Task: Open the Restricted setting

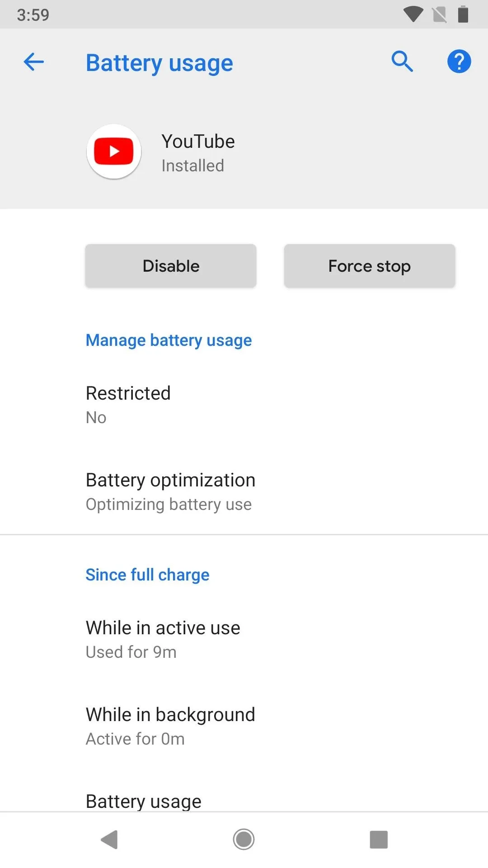Action: (x=244, y=405)
